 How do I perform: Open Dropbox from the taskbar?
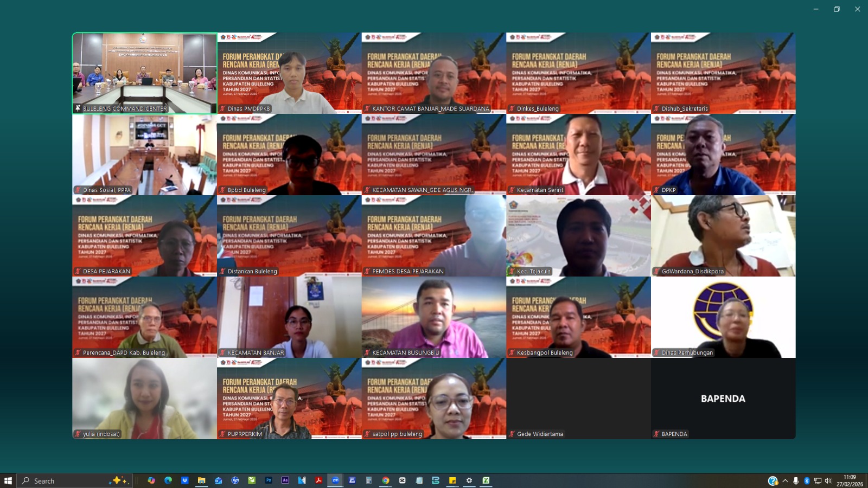click(x=185, y=480)
